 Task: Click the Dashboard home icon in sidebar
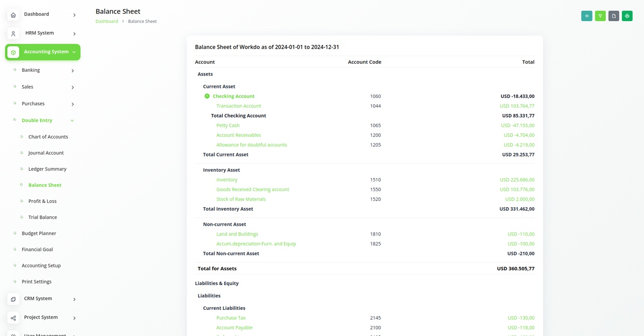(14, 15)
